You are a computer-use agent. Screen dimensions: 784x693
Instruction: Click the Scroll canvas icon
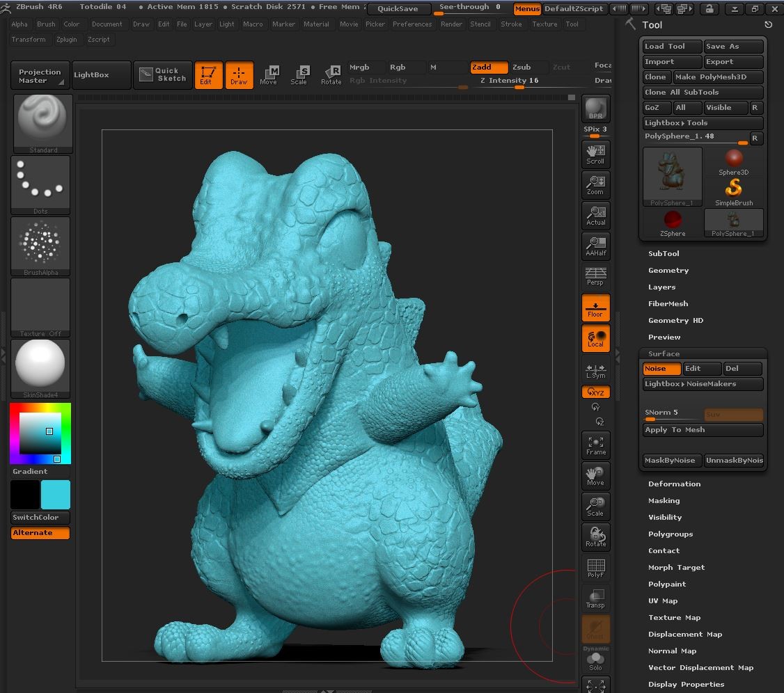pyautogui.click(x=595, y=154)
